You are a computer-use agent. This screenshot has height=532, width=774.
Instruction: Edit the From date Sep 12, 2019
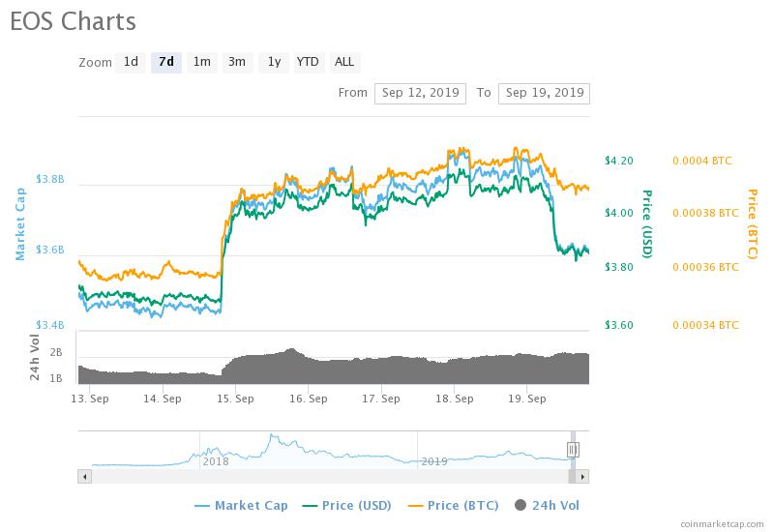[420, 93]
